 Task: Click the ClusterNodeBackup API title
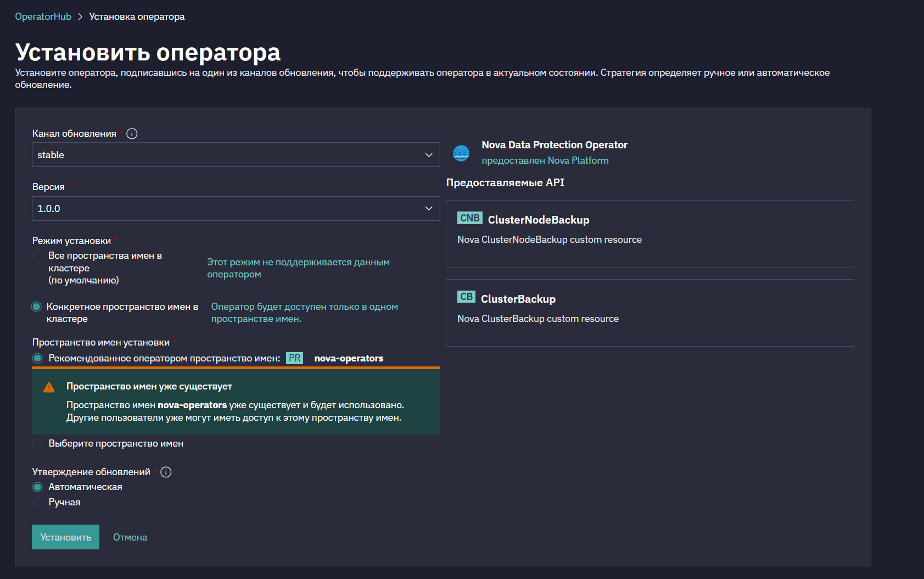pyautogui.click(x=539, y=220)
